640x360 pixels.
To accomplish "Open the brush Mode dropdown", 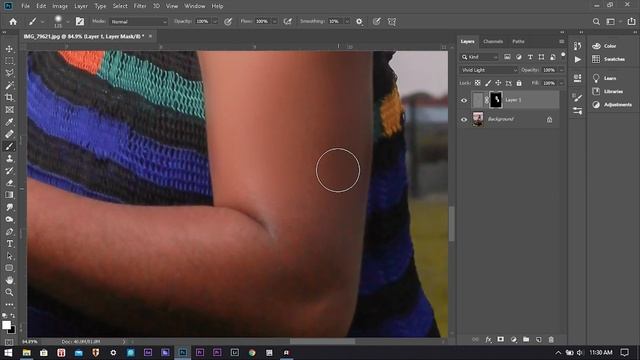I will pos(139,22).
